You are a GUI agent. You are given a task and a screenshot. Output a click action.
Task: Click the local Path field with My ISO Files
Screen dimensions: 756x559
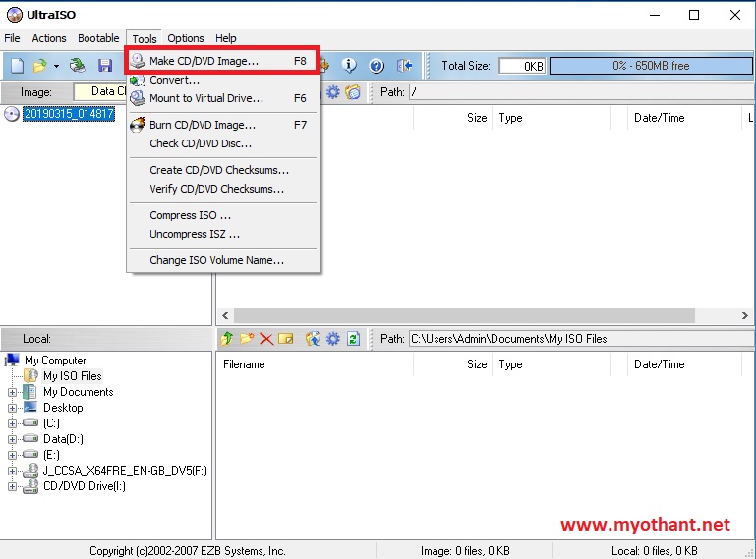point(581,339)
